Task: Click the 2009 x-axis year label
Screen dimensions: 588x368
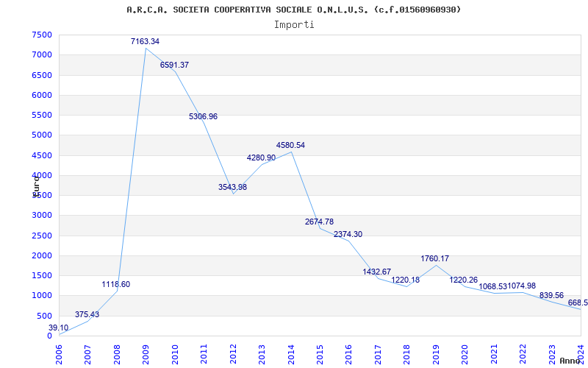Action: (146, 354)
